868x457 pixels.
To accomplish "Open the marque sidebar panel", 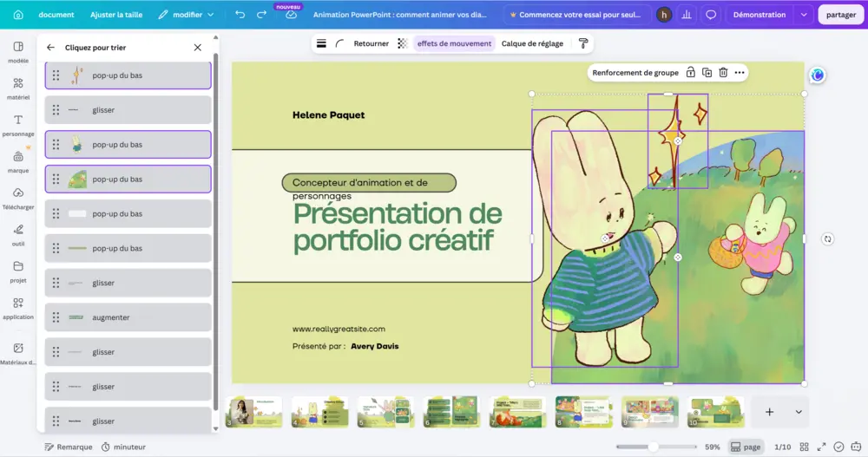I will (18, 161).
